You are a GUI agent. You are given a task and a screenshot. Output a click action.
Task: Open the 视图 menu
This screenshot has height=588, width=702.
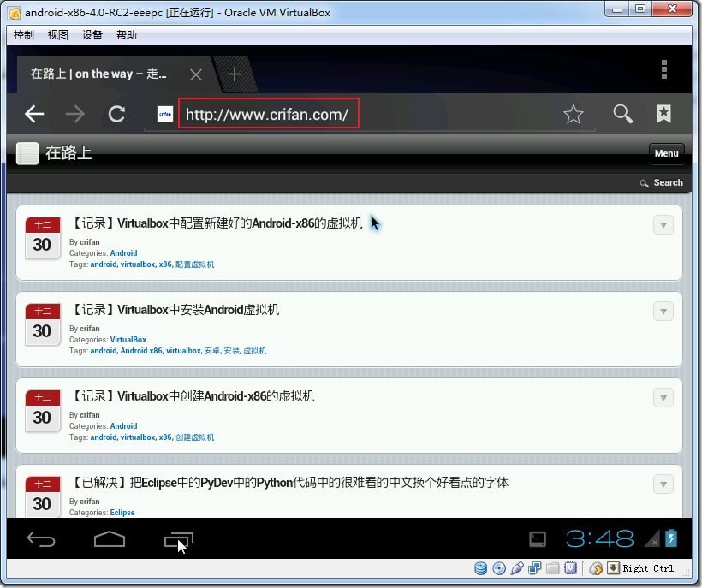tap(57, 35)
